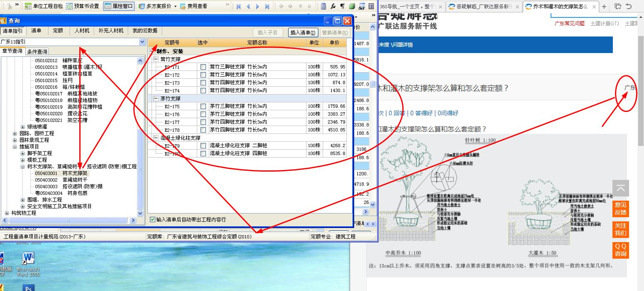Open the Photoshop desktop shortcut
The width and height of the screenshot is (644, 291).
click(x=28, y=288)
